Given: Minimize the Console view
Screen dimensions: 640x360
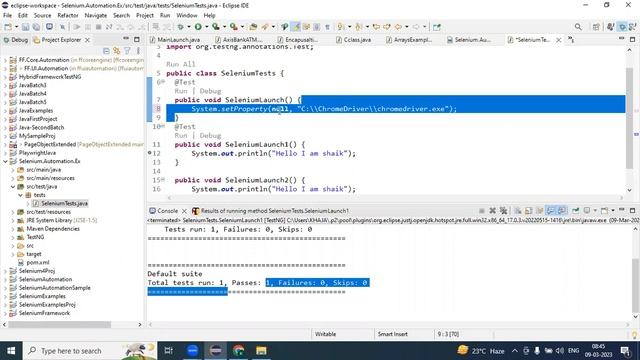Looking at the screenshot, I should pyautogui.click(x=622, y=210).
